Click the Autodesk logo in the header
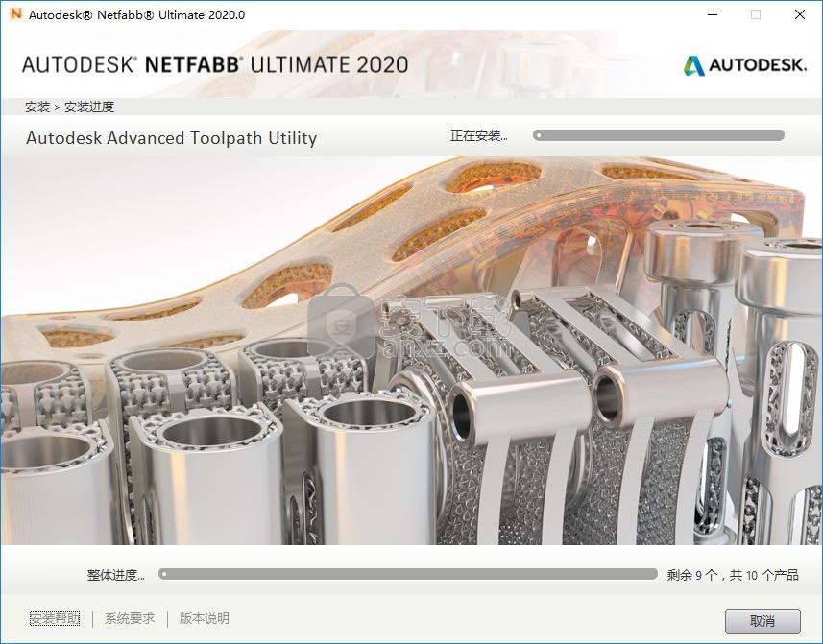823x644 pixels. coord(744,65)
